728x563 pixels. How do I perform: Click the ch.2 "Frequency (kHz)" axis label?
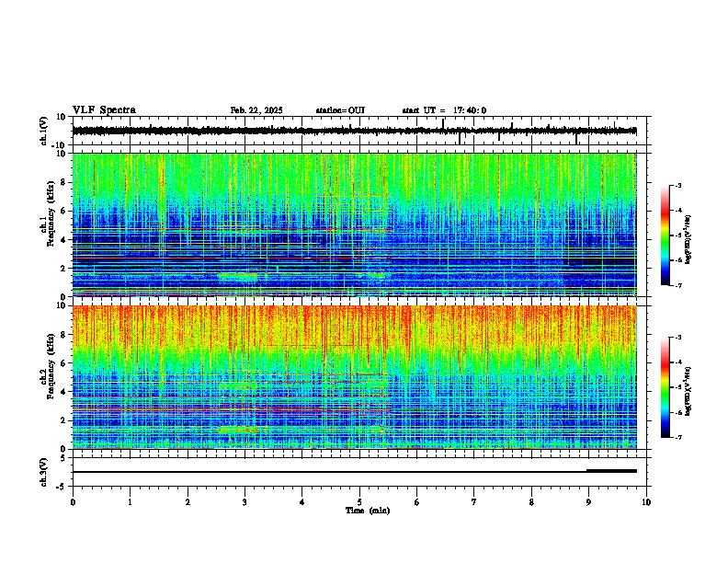coord(51,366)
